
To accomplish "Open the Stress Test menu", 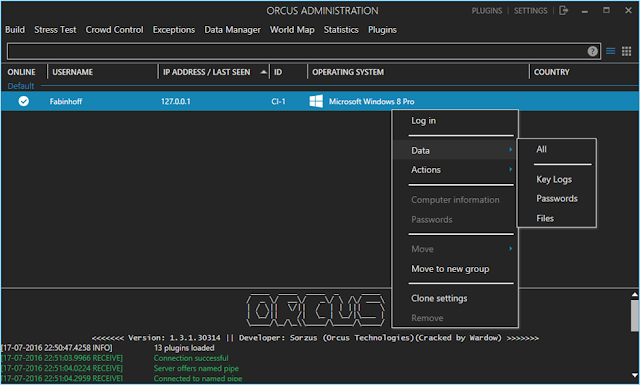I will [55, 30].
